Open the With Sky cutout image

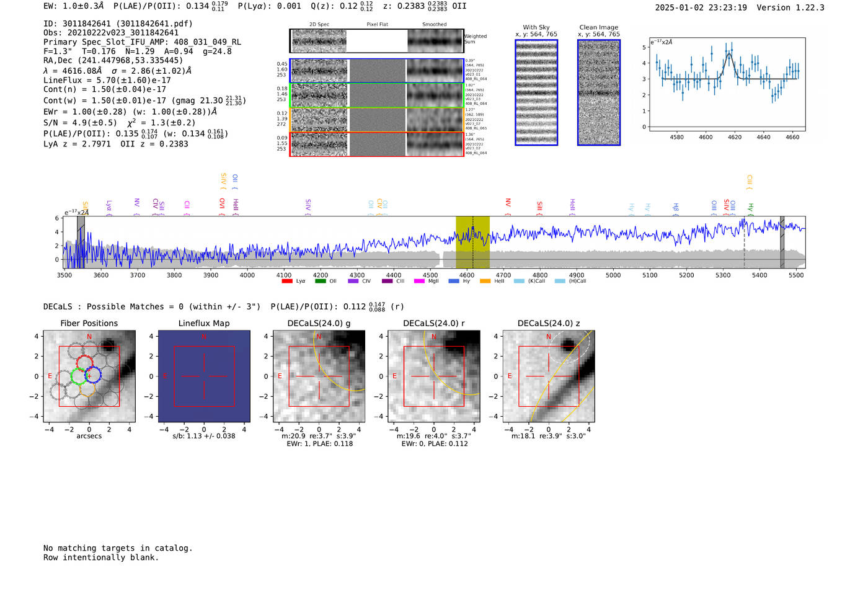536,92
